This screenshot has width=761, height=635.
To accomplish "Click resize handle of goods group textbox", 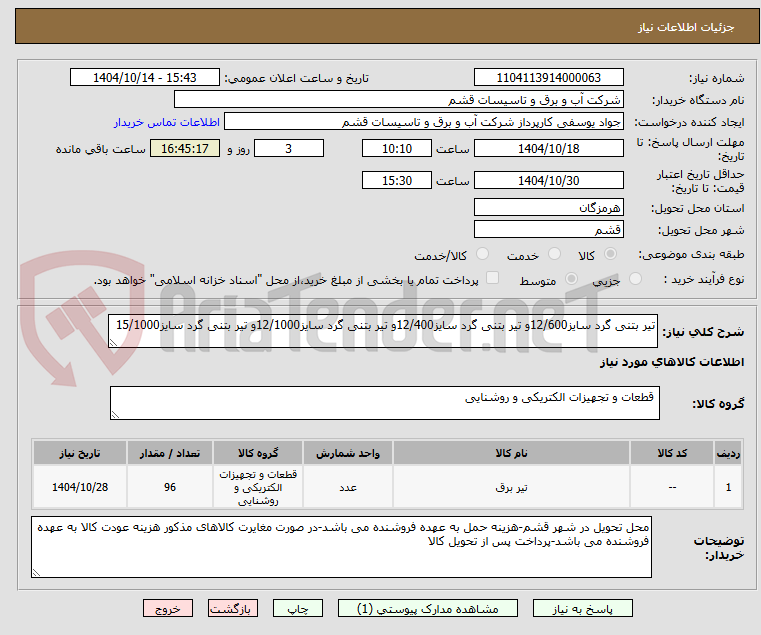I will 115,415.
